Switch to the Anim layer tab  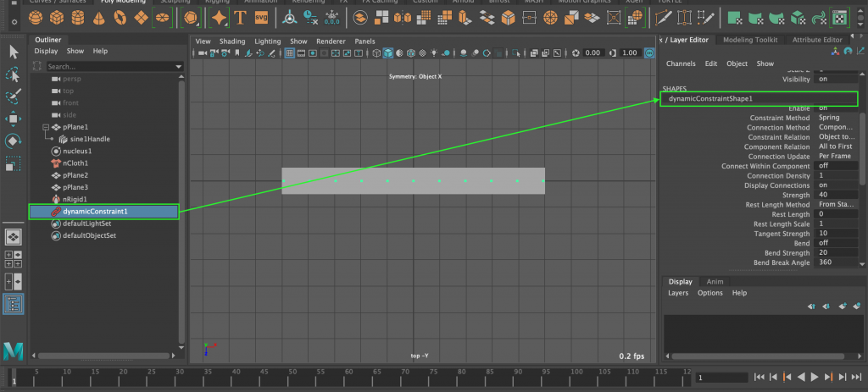coord(715,282)
